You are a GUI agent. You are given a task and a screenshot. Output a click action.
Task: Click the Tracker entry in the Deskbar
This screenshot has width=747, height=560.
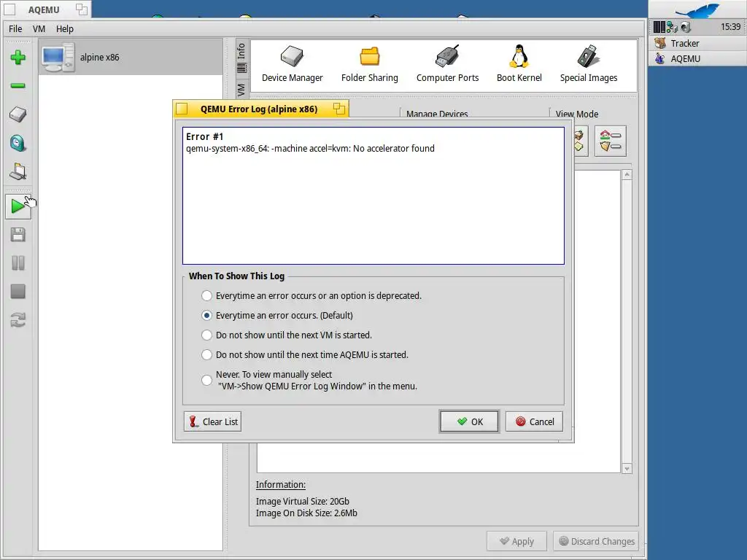coord(697,43)
